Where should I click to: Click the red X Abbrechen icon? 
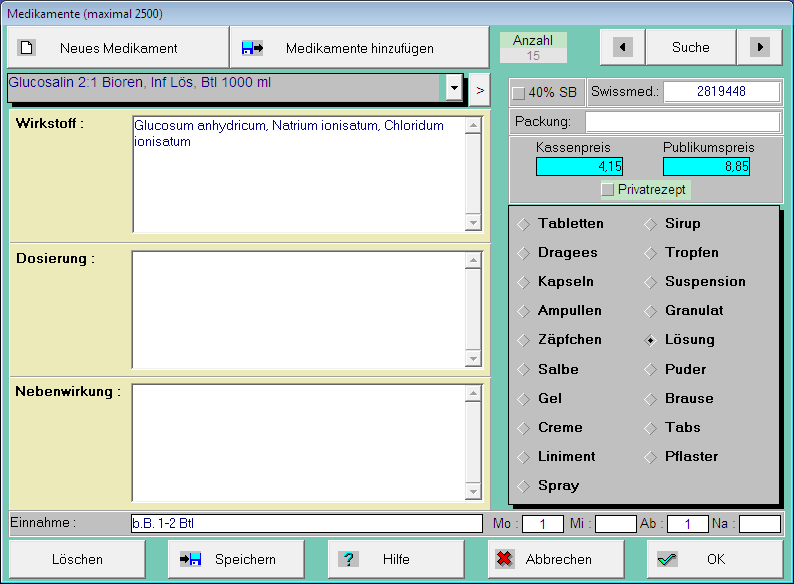(x=505, y=560)
